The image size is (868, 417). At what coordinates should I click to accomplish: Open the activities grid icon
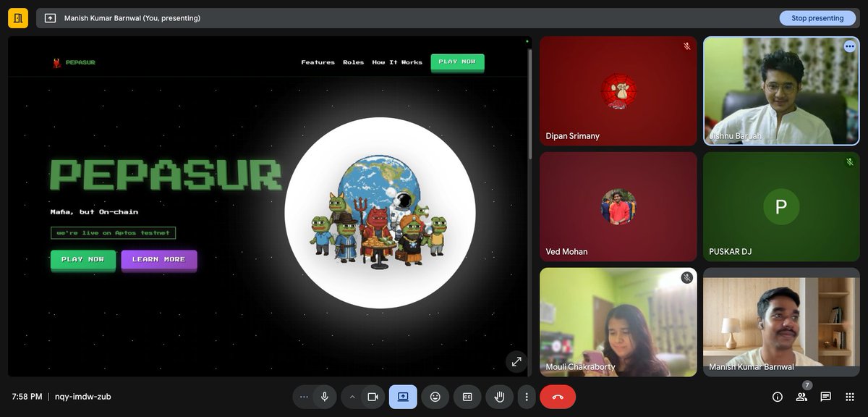tap(849, 397)
